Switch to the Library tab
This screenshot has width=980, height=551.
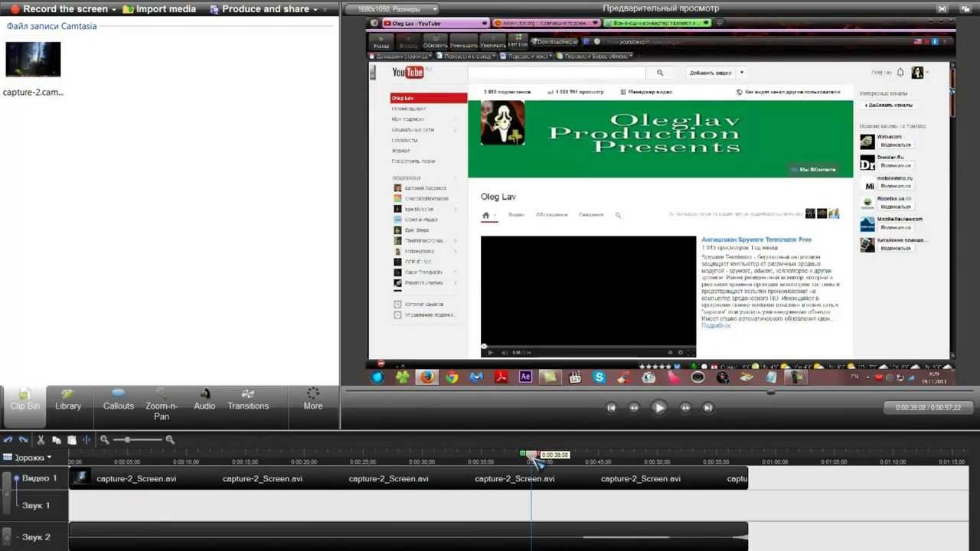tap(68, 399)
